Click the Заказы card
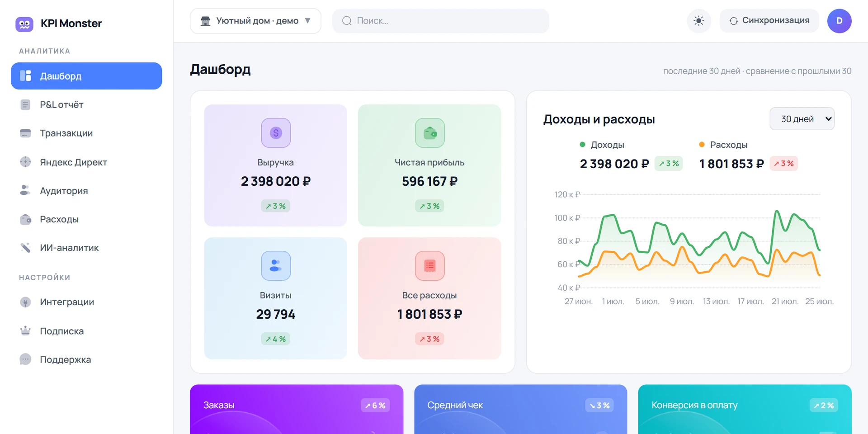Screen dimensions: 868x434 (x=297, y=409)
